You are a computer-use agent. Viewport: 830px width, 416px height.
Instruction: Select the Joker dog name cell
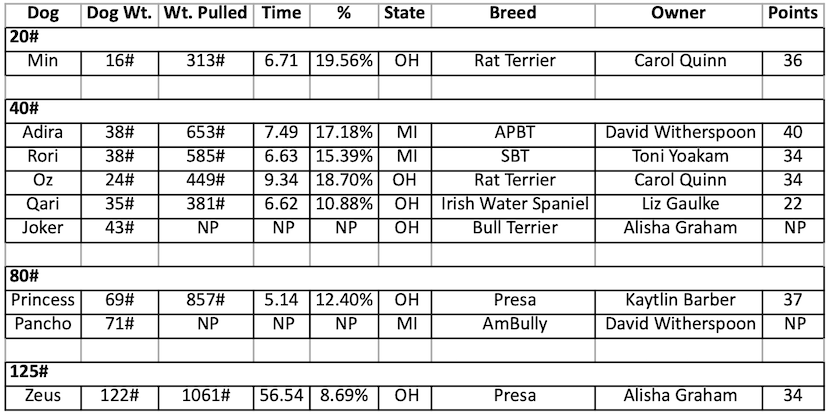(41, 227)
